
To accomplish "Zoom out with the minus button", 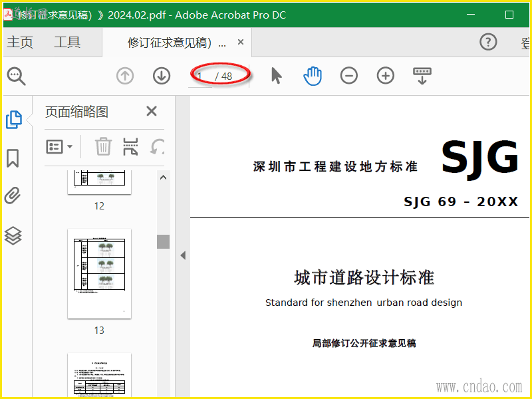I will [348, 75].
